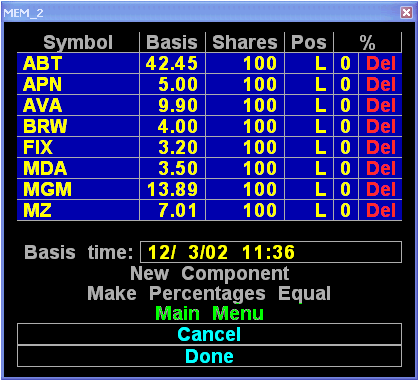Click the ABT shares value 100

click(245, 63)
